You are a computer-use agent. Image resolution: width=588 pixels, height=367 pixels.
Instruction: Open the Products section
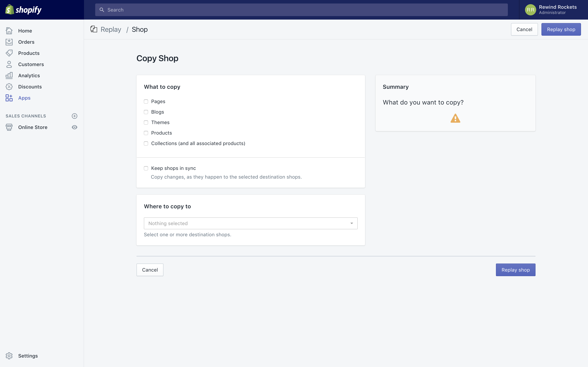click(29, 53)
